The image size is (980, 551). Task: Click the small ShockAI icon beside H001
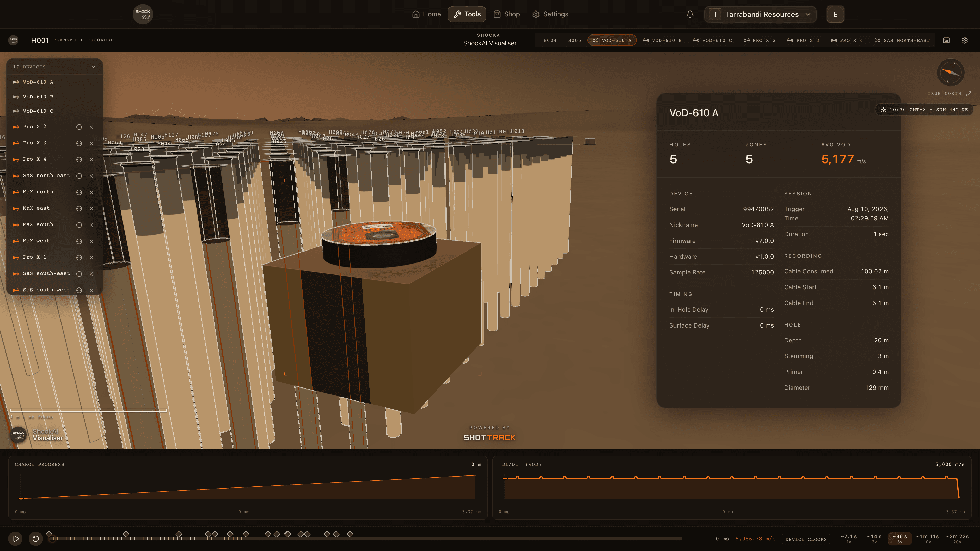(13, 40)
